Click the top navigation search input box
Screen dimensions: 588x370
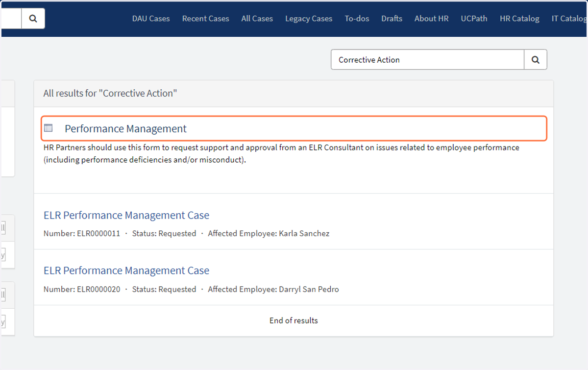click(x=11, y=19)
